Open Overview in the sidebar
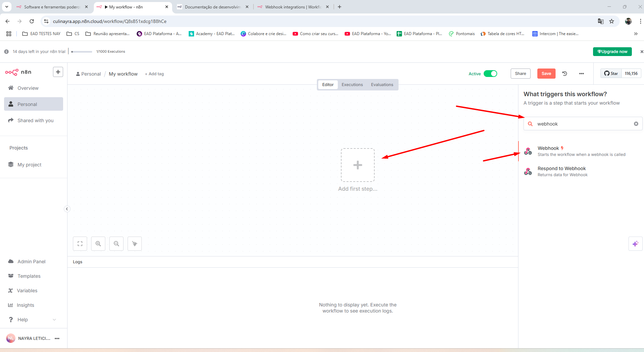 pos(33,88)
